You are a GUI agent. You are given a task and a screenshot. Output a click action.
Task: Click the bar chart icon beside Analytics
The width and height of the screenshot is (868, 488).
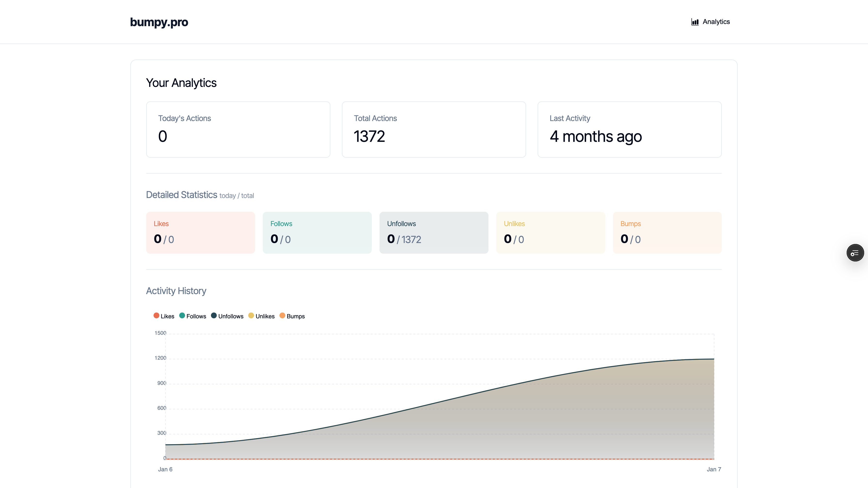click(695, 22)
